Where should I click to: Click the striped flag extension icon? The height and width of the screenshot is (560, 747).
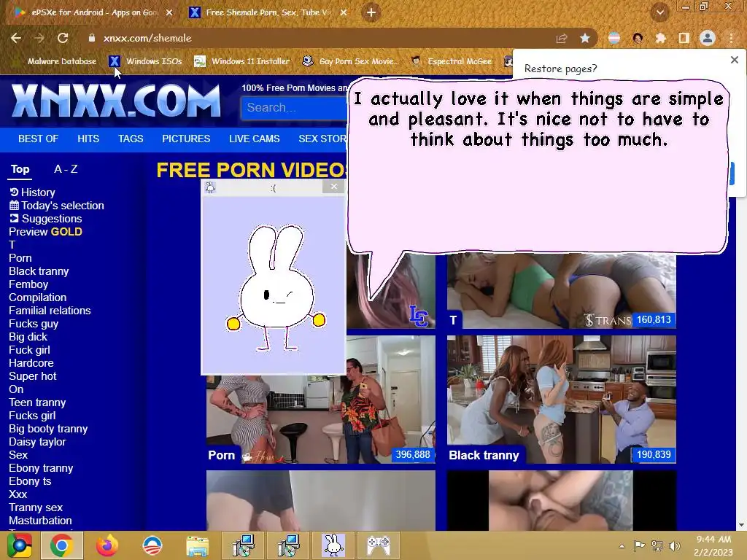coord(614,38)
